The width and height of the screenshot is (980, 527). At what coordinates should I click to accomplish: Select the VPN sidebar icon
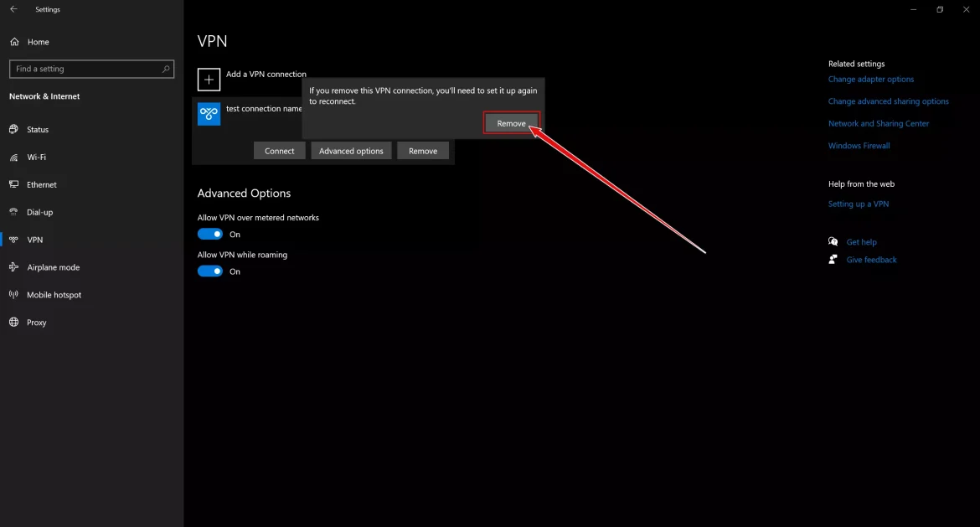tap(13, 240)
